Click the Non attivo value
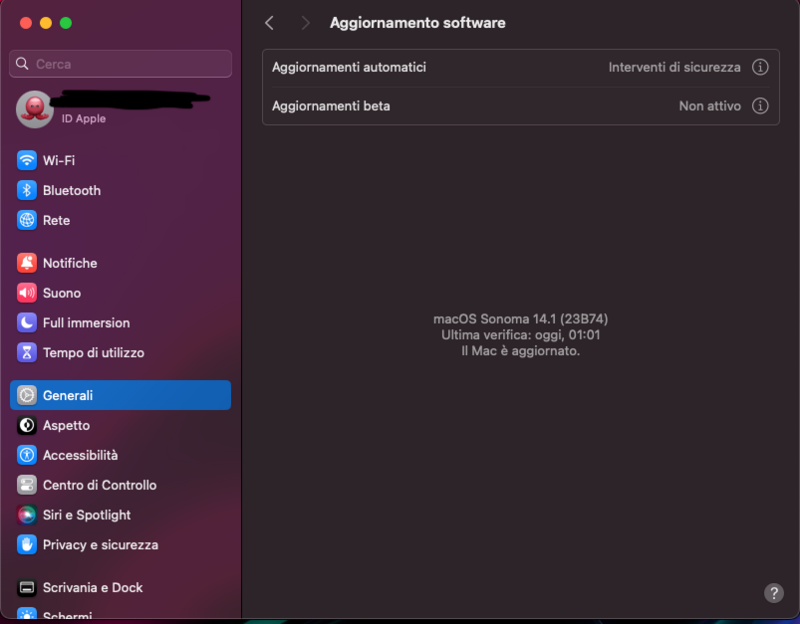The image size is (800, 624). (x=710, y=106)
